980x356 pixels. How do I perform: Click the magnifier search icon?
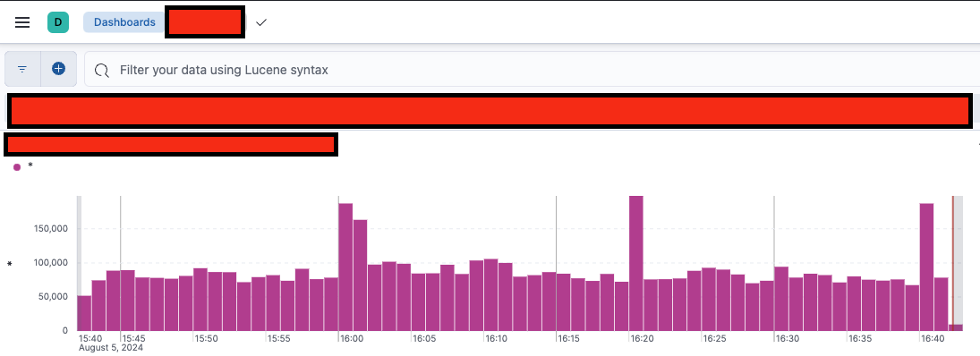tap(102, 70)
